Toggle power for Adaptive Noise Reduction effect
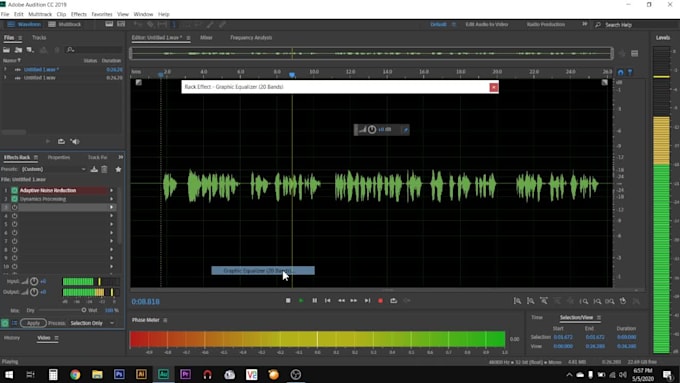The width and height of the screenshot is (680, 383). (x=14, y=190)
